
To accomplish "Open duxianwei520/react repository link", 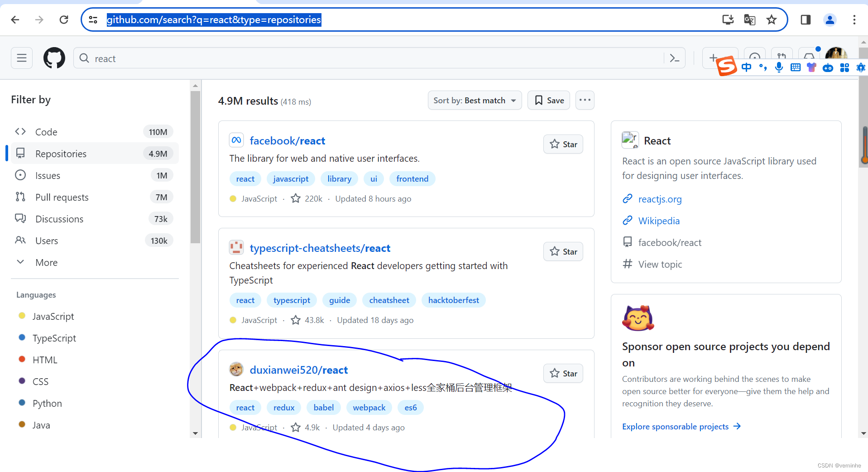I will tap(299, 370).
